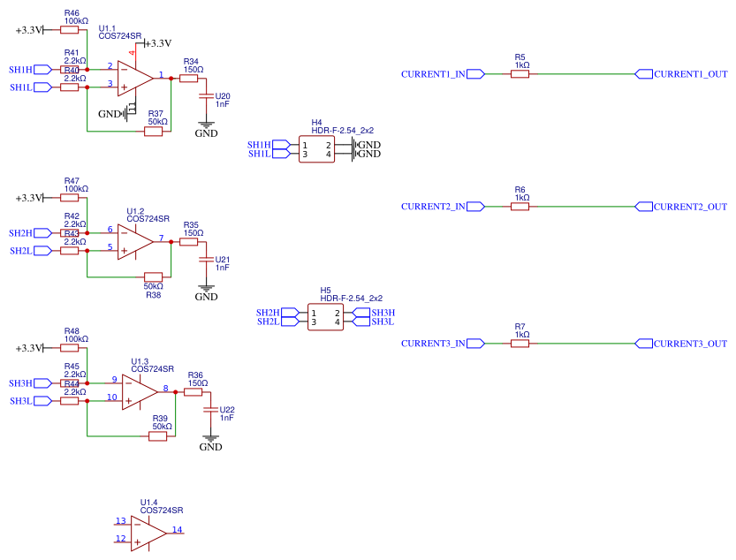Select capacitor U21 1nF symbol
Screen dimensions: 736x560
pos(206,260)
